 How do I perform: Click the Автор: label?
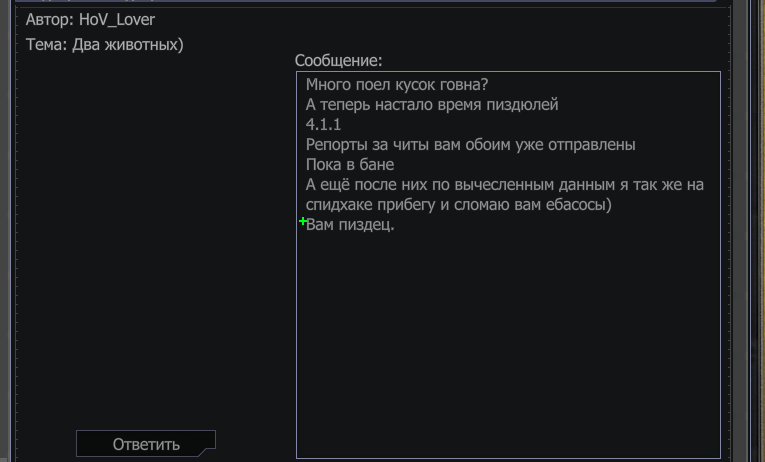pos(50,20)
